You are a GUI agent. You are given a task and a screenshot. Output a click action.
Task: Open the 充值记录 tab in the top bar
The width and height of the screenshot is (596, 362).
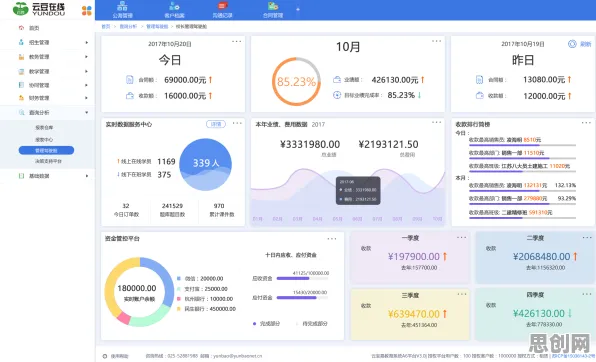222,10
